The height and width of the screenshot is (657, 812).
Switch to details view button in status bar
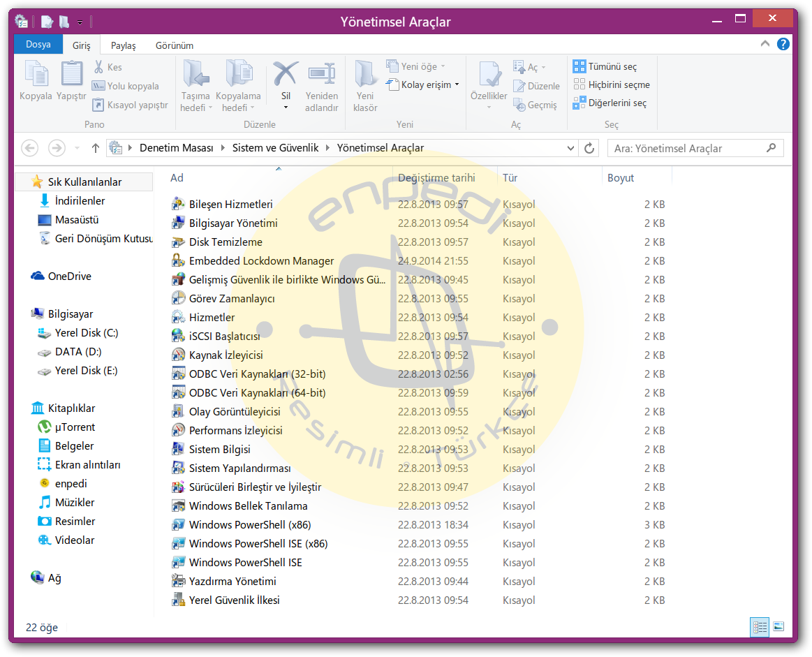click(760, 628)
